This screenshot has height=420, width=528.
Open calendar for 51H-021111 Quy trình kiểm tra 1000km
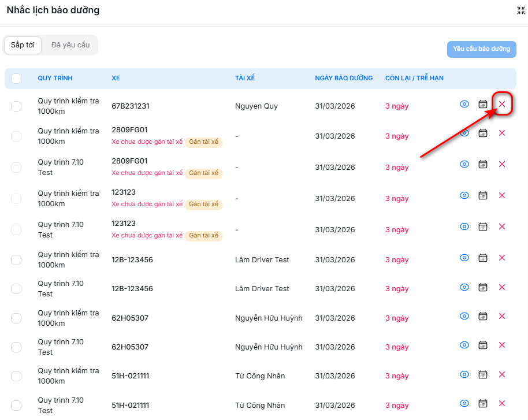coord(483,374)
